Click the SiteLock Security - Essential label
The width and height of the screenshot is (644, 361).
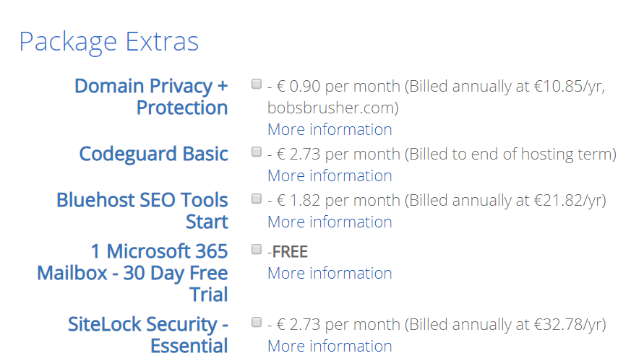148,335
